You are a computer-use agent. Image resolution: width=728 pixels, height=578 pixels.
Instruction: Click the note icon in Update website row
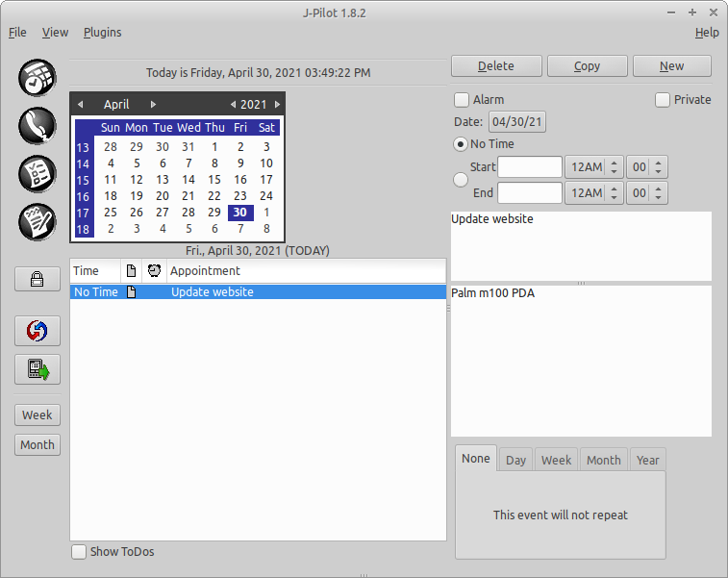pos(132,292)
